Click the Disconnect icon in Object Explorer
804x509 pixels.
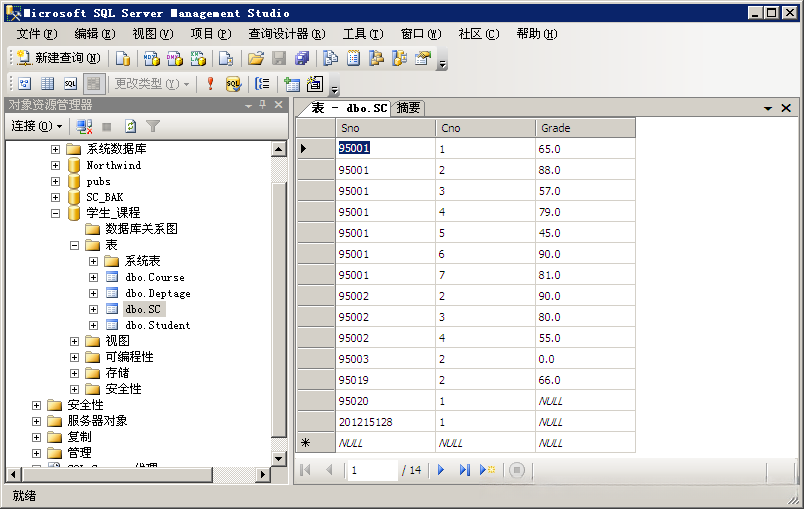click(85, 126)
